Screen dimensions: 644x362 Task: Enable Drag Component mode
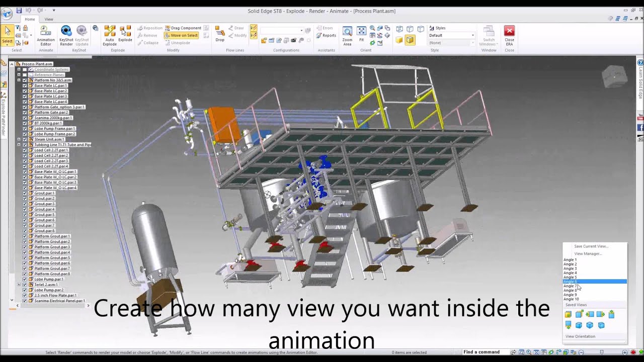pos(183,28)
